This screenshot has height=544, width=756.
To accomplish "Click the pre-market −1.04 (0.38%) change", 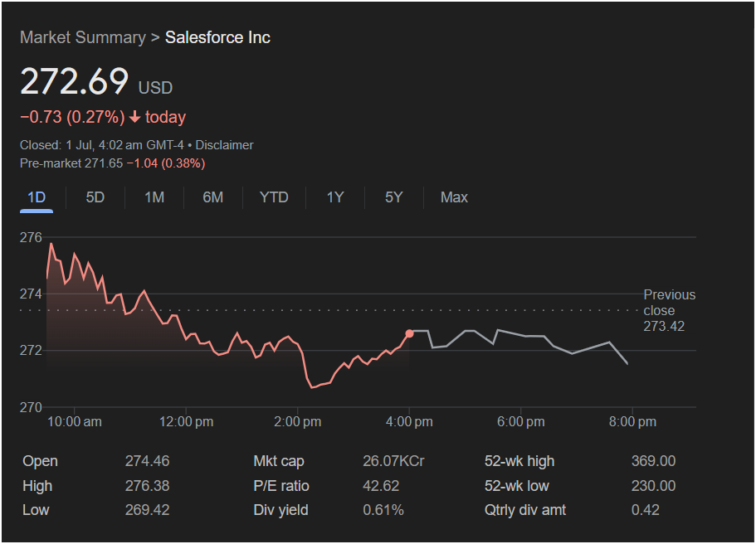I will 166,163.
